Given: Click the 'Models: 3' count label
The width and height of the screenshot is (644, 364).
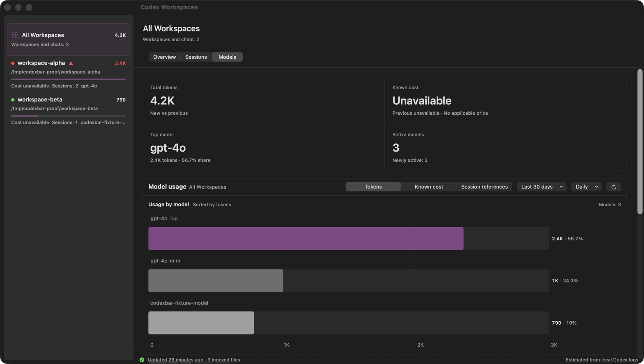Looking at the screenshot, I should tap(610, 205).
